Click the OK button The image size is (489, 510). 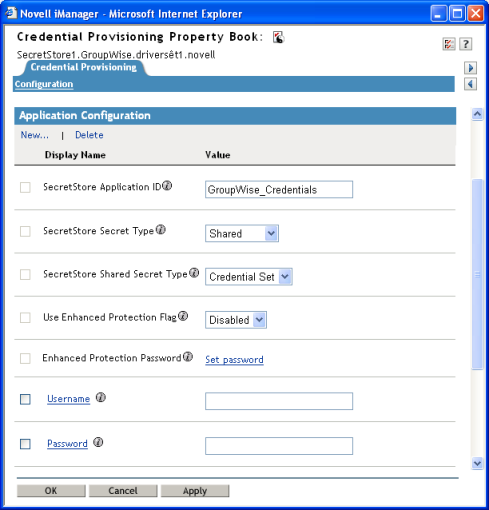pyautogui.click(x=51, y=491)
